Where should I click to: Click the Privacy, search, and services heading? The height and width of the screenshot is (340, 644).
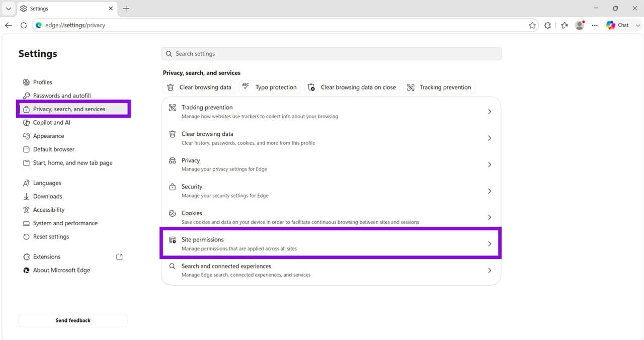(x=202, y=73)
